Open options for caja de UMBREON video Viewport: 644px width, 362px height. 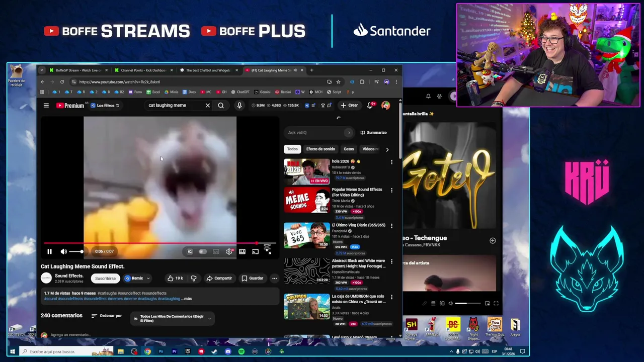pos(391,297)
